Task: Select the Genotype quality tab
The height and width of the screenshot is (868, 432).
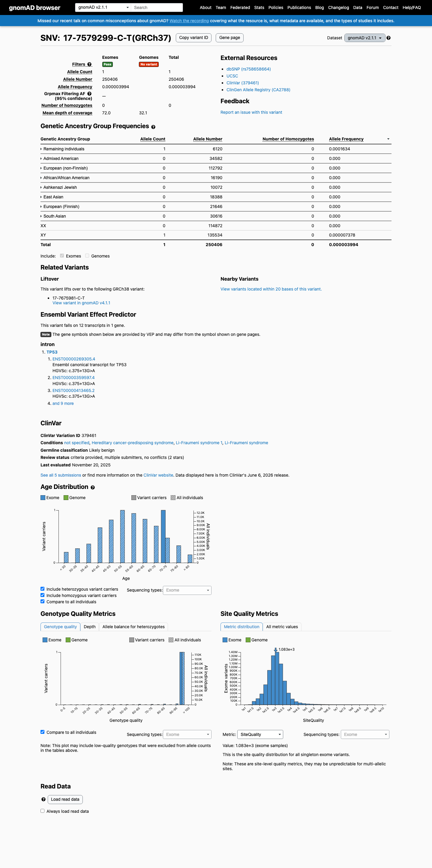Action: (x=60, y=627)
